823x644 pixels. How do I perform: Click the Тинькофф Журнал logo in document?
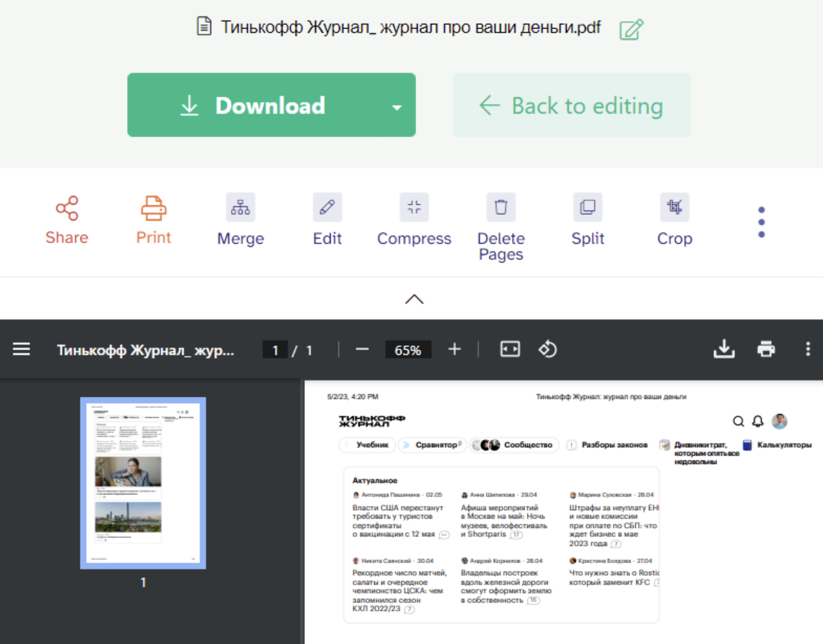372,421
